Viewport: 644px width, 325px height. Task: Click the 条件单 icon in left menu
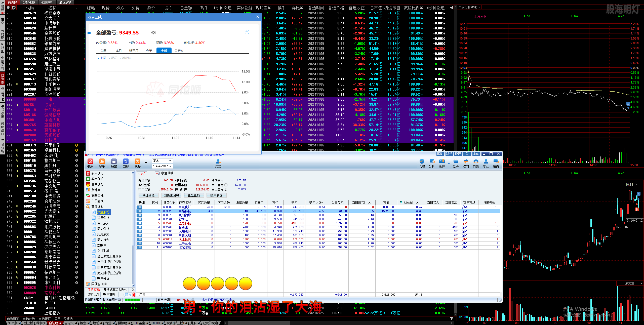(x=88, y=190)
